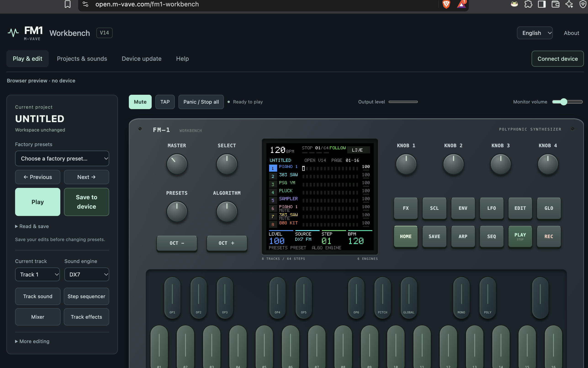The width and height of the screenshot is (588, 368).
Task: Click the browser bookmark icon
Action: 67,4
